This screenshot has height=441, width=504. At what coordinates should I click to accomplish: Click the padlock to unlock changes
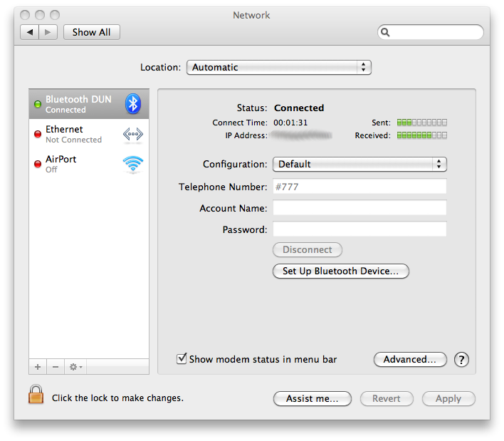coord(36,395)
